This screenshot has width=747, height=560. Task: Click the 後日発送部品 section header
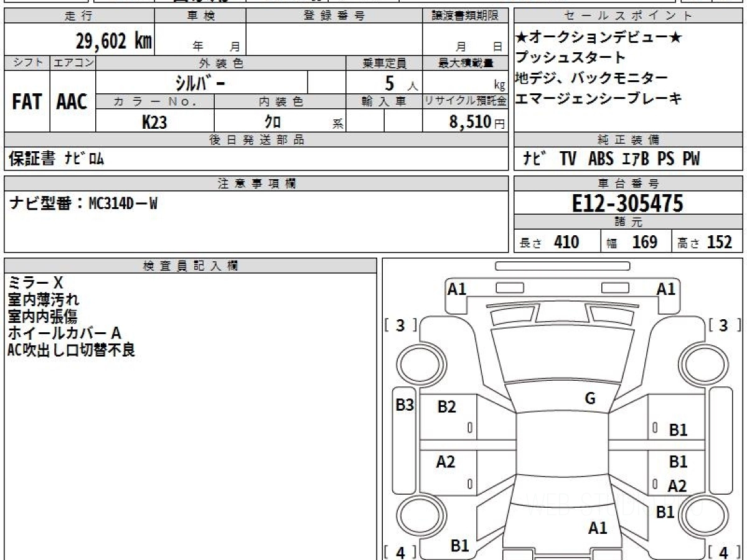click(x=256, y=140)
